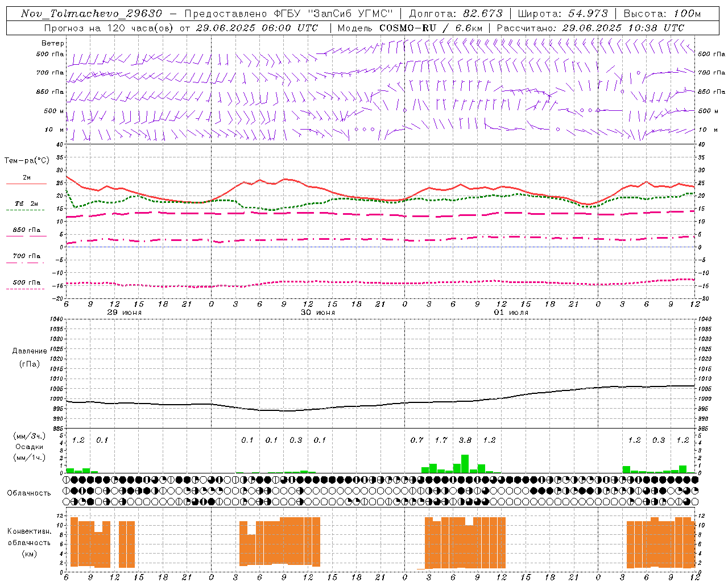728x582 pixels.
Task: Click the Облачность row label
Action: tap(29, 493)
